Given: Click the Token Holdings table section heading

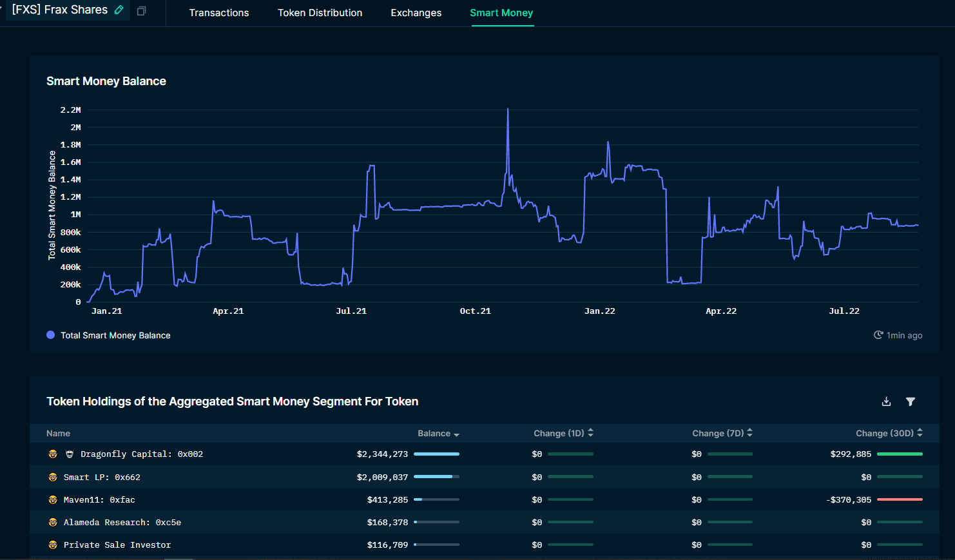Looking at the screenshot, I should tap(233, 401).
